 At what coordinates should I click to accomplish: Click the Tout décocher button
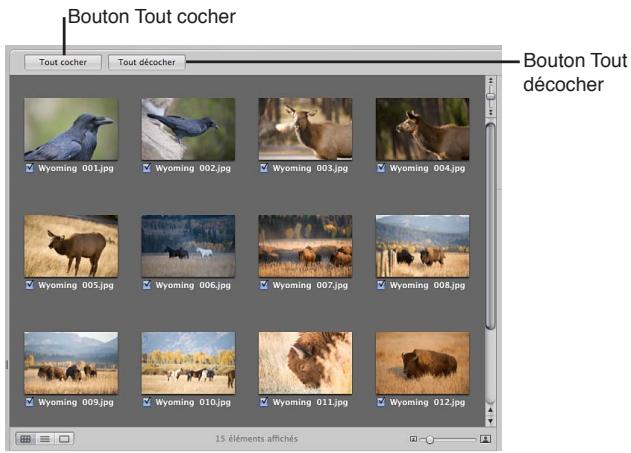pyautogui.click(x=146, y=62)
